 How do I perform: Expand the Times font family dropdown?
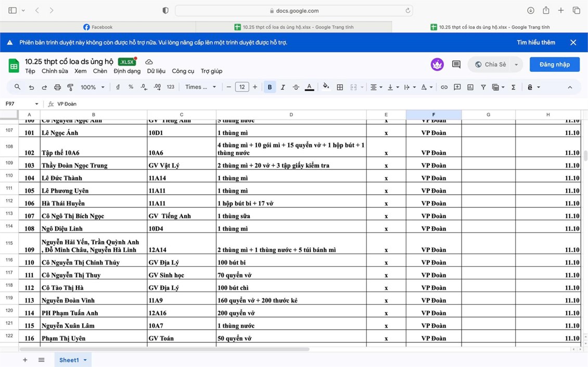pyautogui.click(x=200, y=87)
